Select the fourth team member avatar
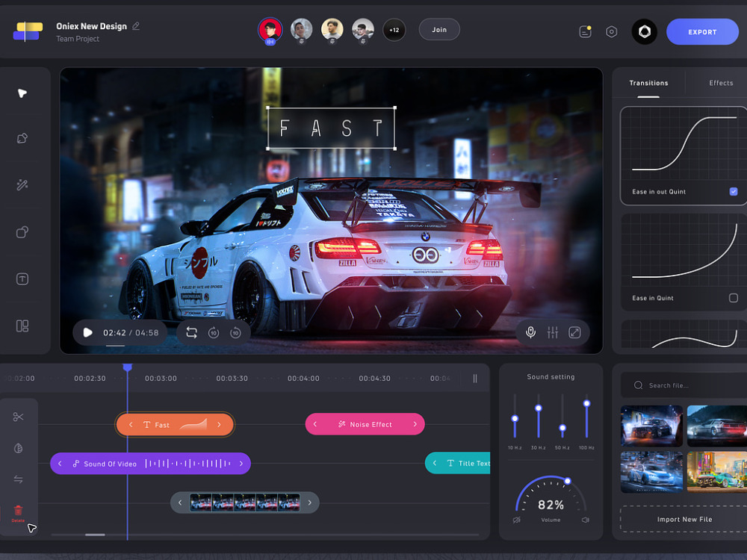747x560 pixels. point(362,30)
